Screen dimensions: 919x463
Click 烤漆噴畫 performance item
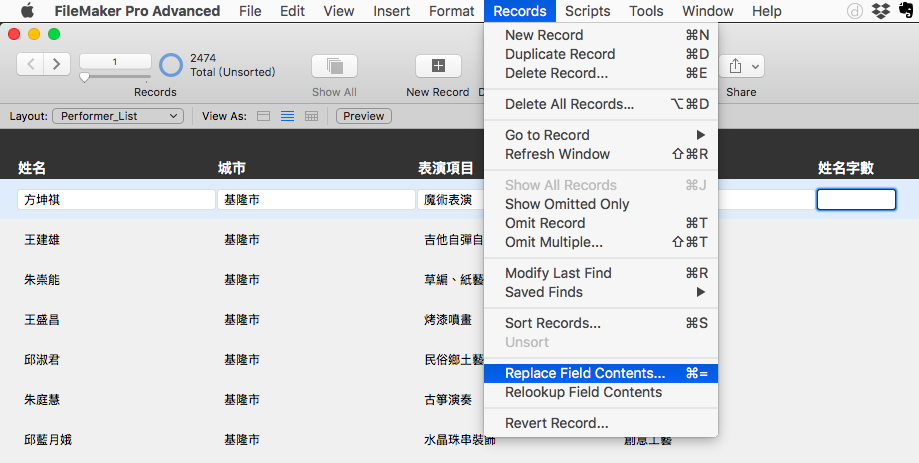coord(448,320)
